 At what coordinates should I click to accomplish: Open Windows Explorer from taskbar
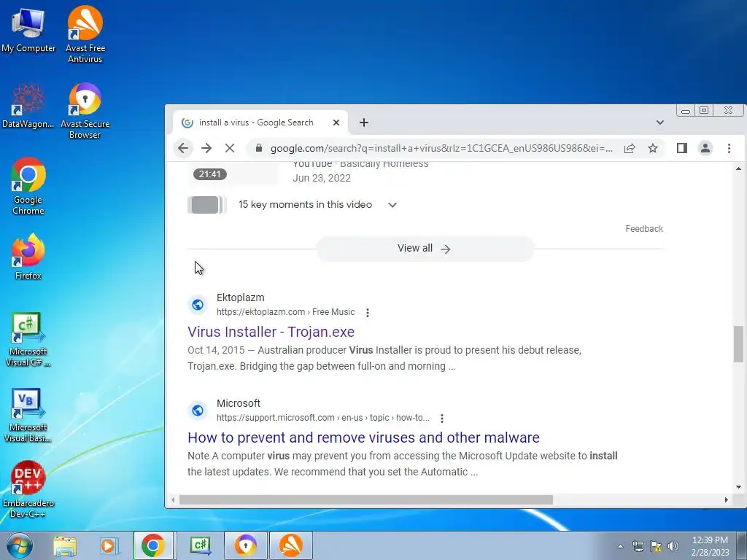(65, 545)
